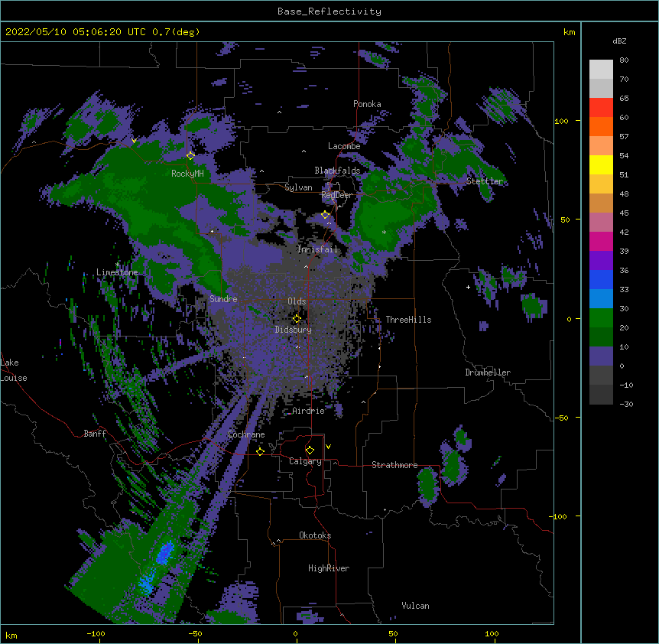Click the 65 value in dBZ legend
Viewport: 659px width, 644px height.
pos(624,98)
